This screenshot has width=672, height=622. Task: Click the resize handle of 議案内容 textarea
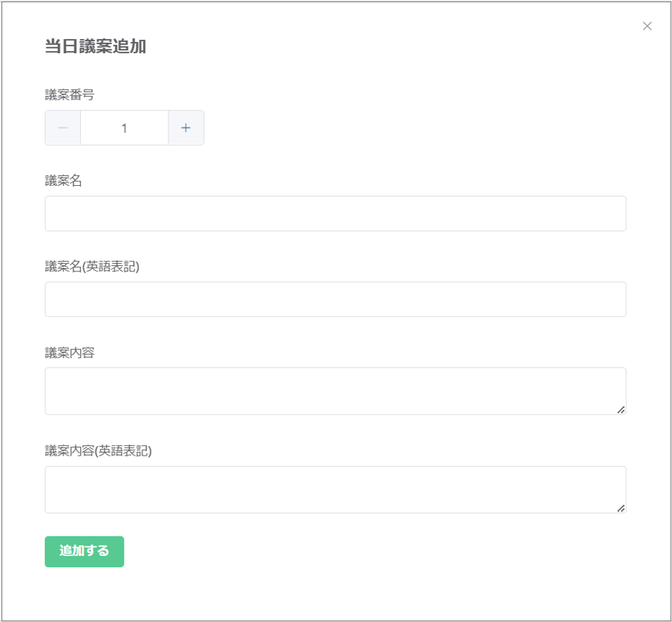click(x=621, y=409)
